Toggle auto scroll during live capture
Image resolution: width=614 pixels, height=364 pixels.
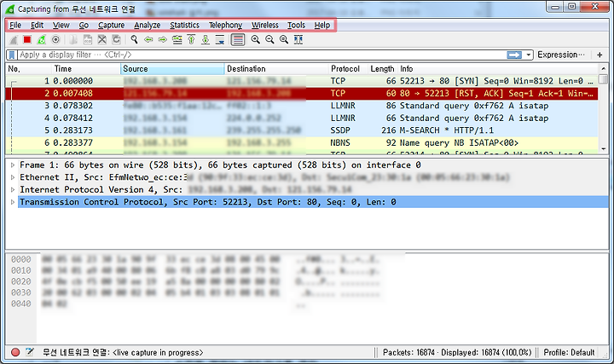click(x=220, y=39)
